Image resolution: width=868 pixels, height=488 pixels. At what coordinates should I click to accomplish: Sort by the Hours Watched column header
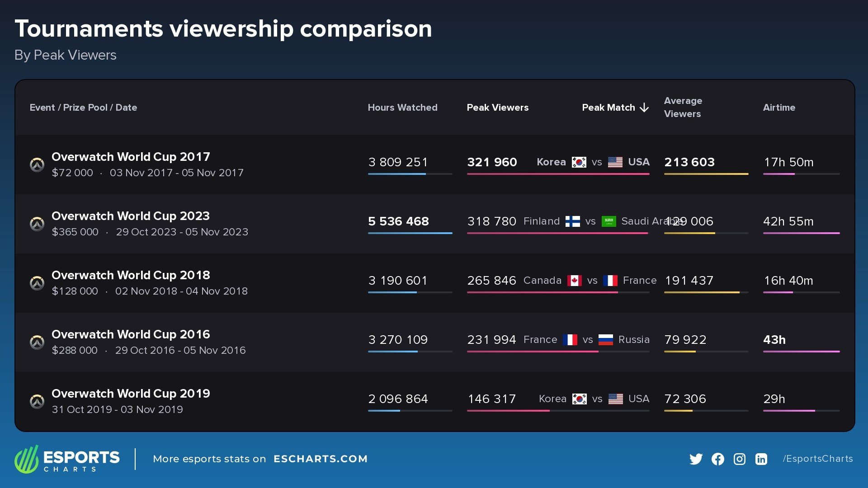[x=402, y=108]
